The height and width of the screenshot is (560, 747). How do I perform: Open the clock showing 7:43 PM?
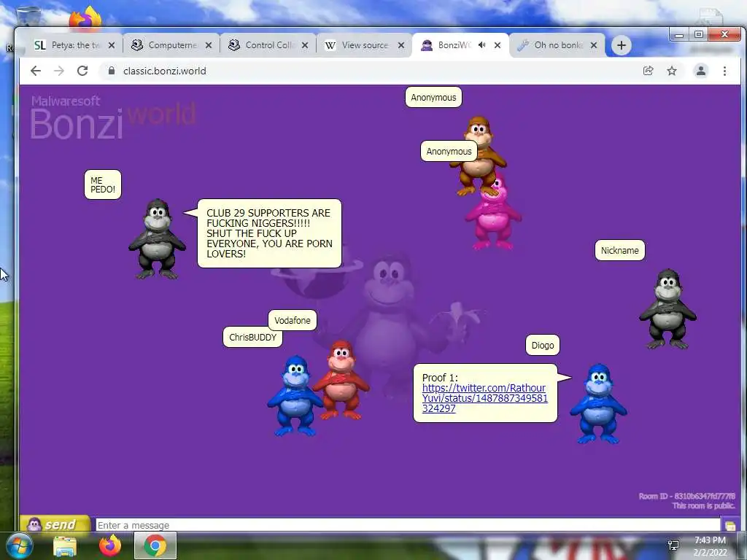click(x=710, y=546)
